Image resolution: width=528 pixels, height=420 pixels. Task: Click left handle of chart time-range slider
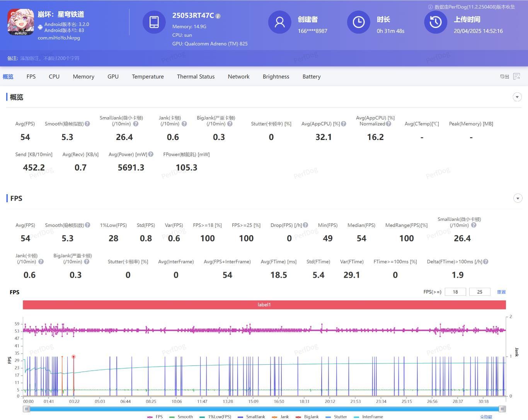(26, 409)
